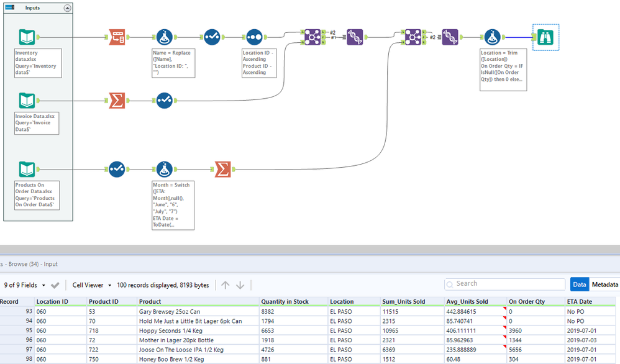Click the Joose On The Loose IPA cell
This screenshot has height=364, width=620.
(198, 349)
